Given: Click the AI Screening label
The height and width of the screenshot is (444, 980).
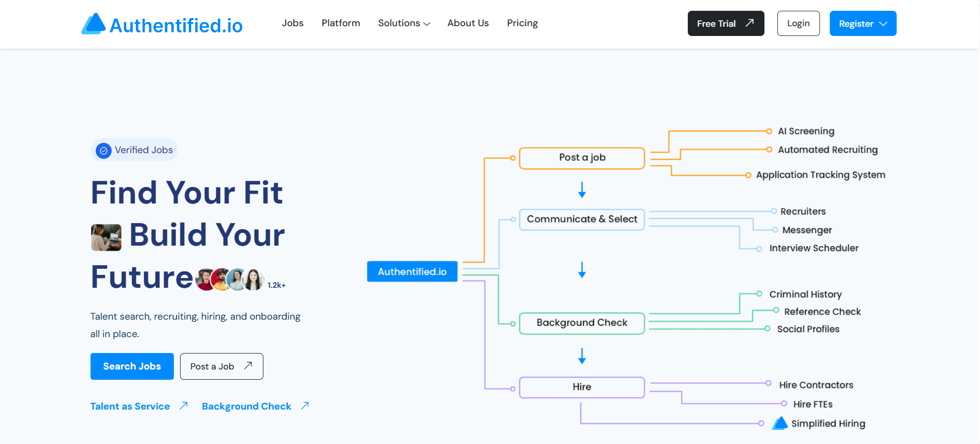Looking at the screenshot, I should [806, 131].
